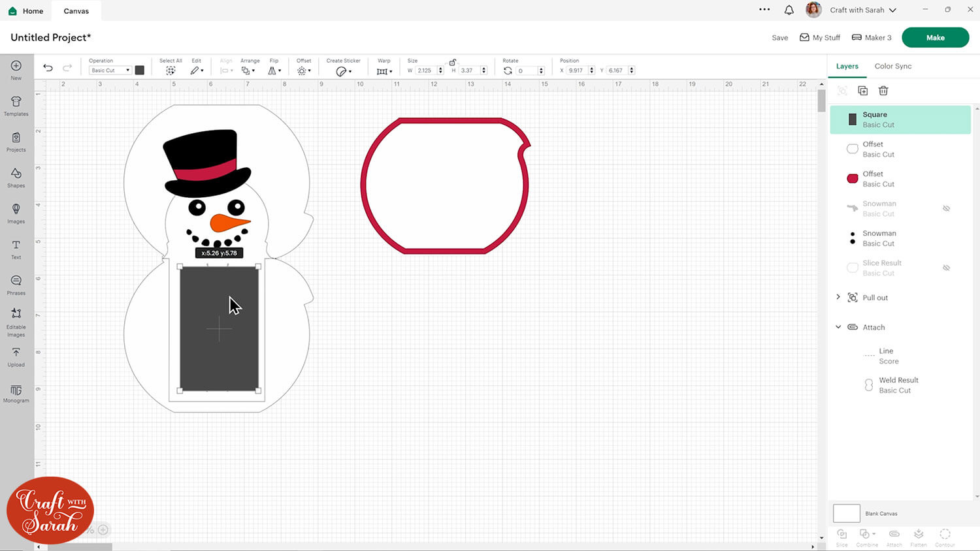Click the Rotate angle input field

(x=527, y=71)
